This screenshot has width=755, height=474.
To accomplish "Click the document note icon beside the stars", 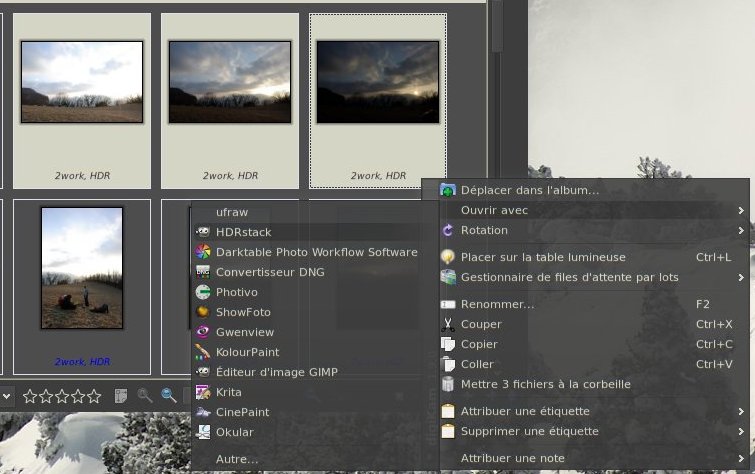I will coord(121,396).
